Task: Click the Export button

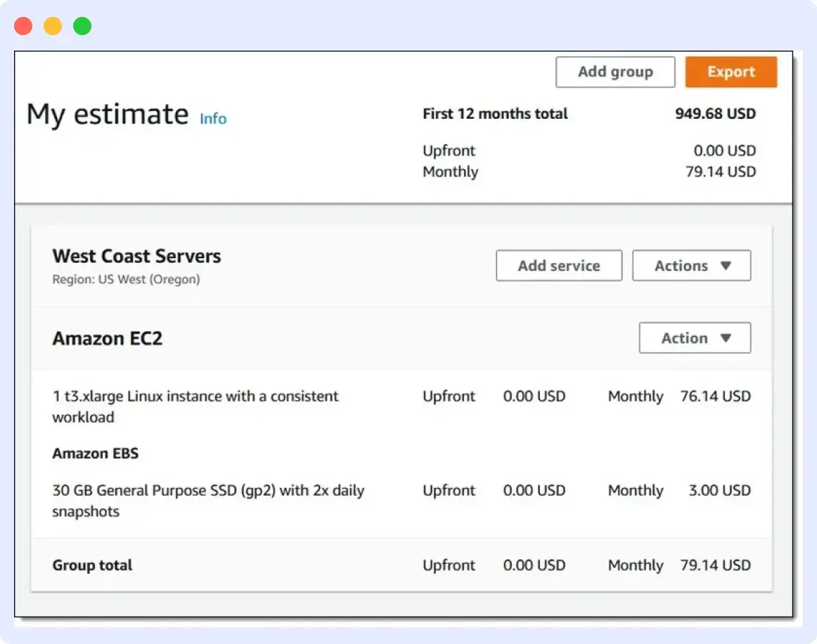Action: pos(731,72)
